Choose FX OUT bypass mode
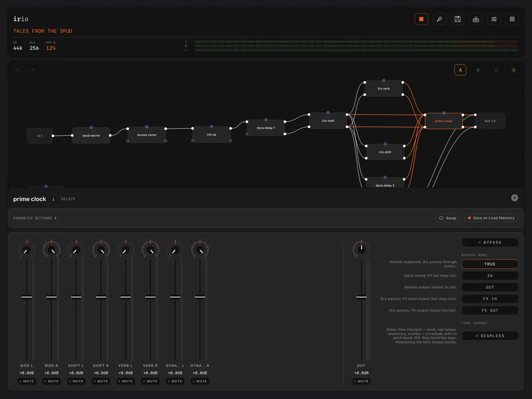 tap(490, 310)
